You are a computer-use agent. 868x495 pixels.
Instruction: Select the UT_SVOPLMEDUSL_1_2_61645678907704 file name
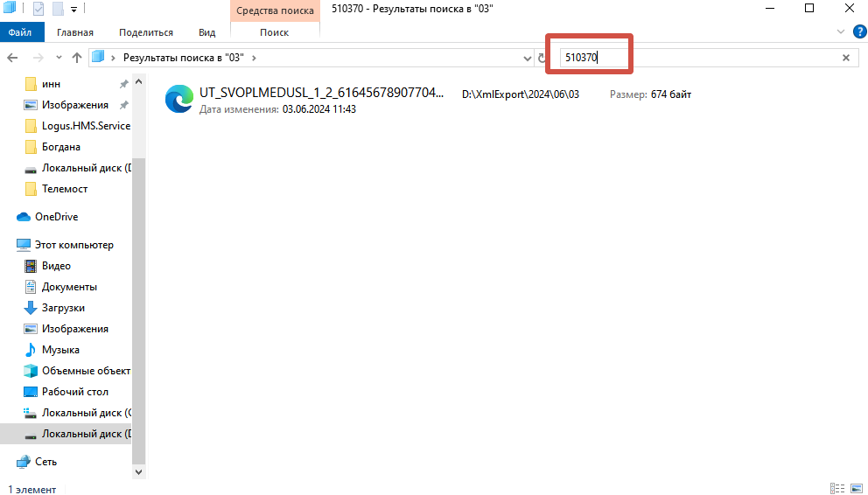[x=322, y=93]
